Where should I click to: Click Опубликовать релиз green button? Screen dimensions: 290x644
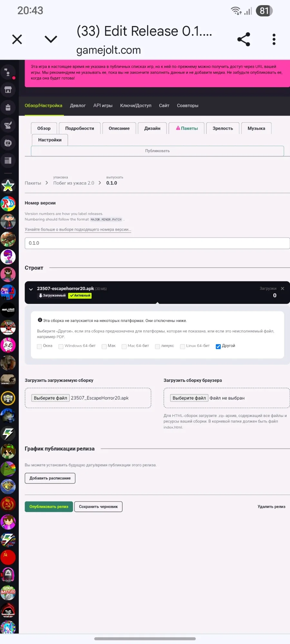[x=49, y=507]
